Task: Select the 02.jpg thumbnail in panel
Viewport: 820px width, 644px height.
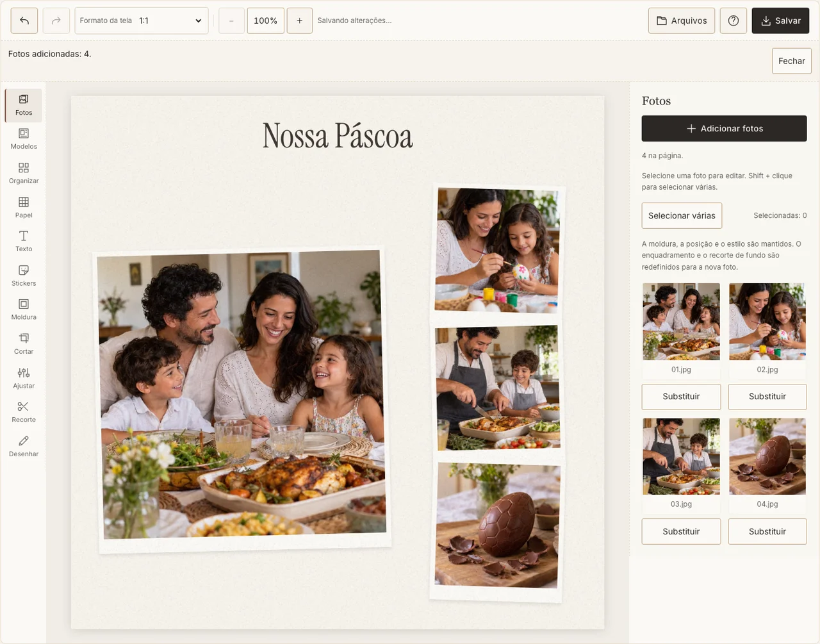Action: pos(767,322)
